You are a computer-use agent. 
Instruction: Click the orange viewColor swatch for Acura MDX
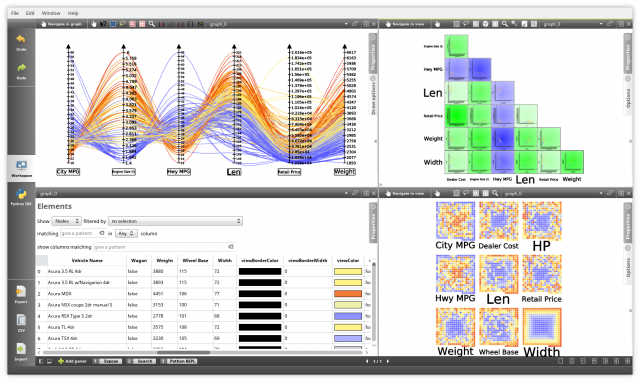click(x=348, y=293)
